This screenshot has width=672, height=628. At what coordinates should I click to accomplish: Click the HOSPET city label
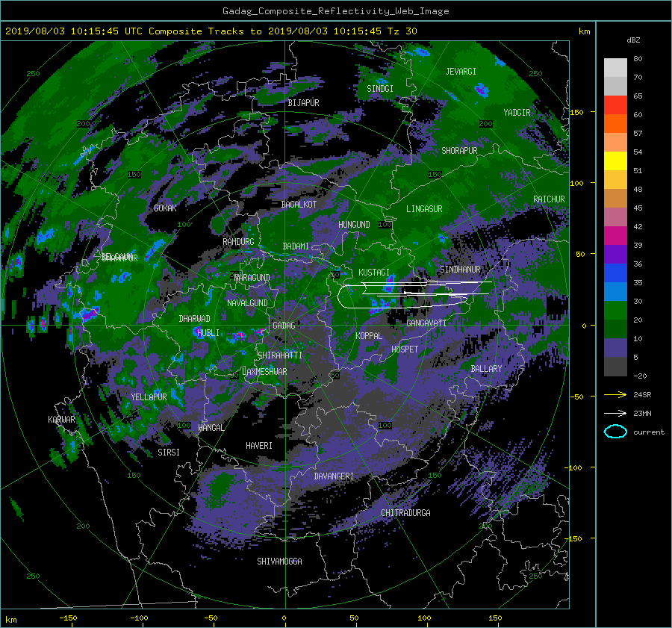pos(405,349)
